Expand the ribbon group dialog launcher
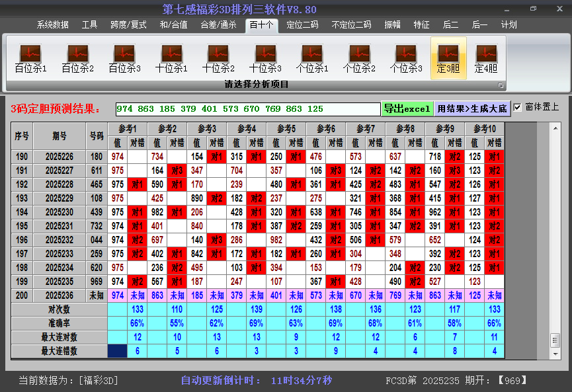Screen dimensions: 572x392 click(501, 85)
